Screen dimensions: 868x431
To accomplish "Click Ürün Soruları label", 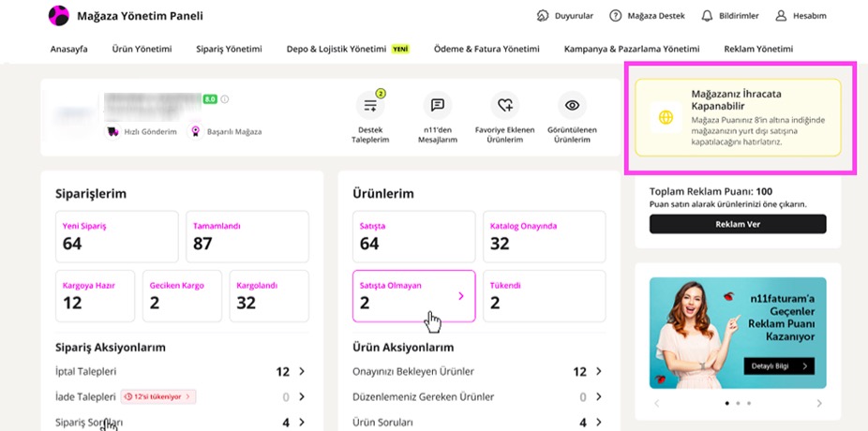I will tap(382, 423).
